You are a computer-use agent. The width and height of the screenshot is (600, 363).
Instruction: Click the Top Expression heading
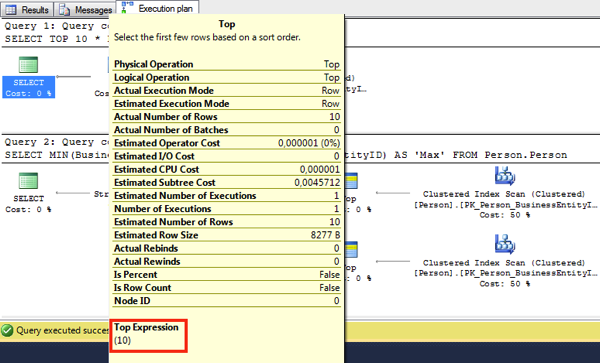(x=146, y=327)
